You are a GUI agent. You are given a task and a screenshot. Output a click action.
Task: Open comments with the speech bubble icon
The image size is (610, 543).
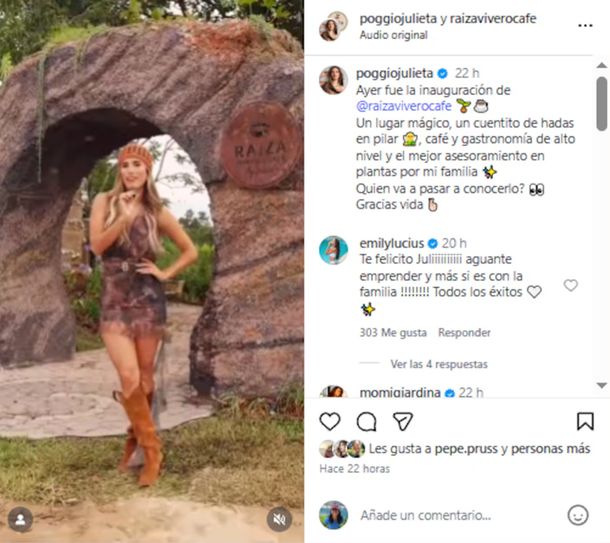click(x=367, y=422)
